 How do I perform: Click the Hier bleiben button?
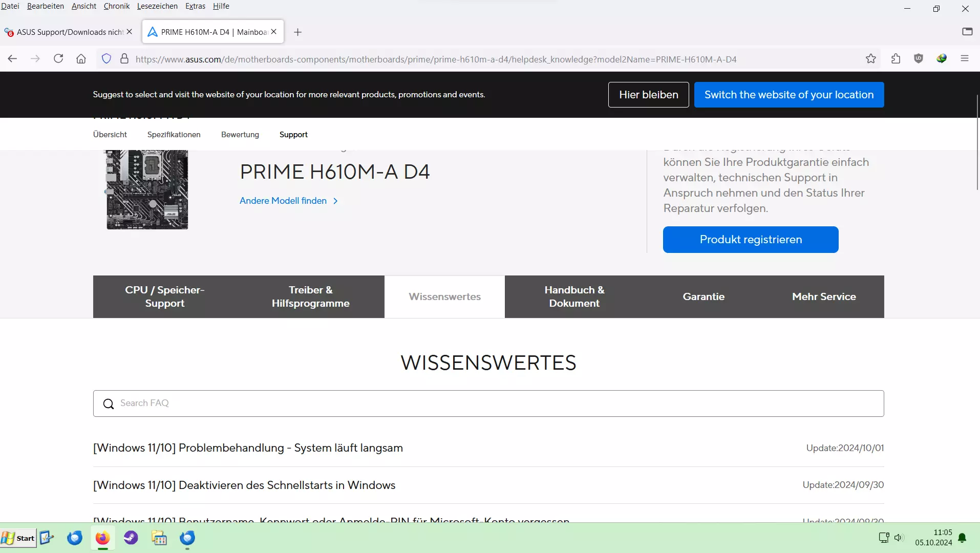pos(649,95)
